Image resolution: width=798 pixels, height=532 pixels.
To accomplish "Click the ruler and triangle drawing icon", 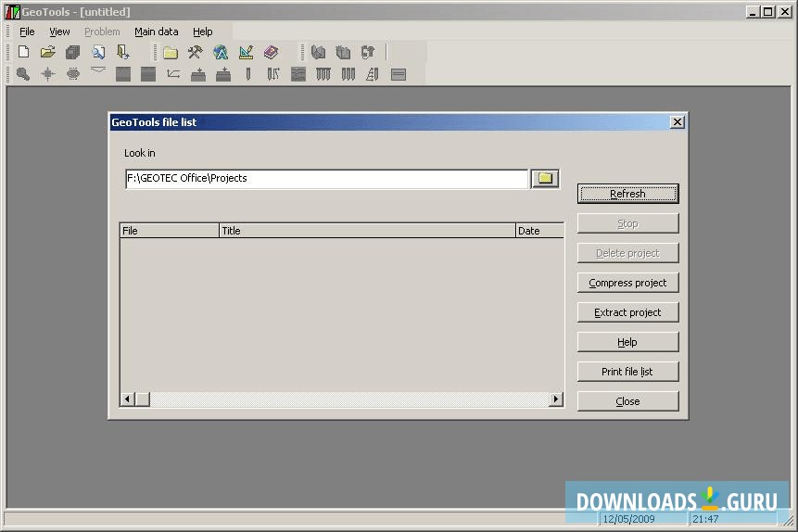I will click(246, 52).
